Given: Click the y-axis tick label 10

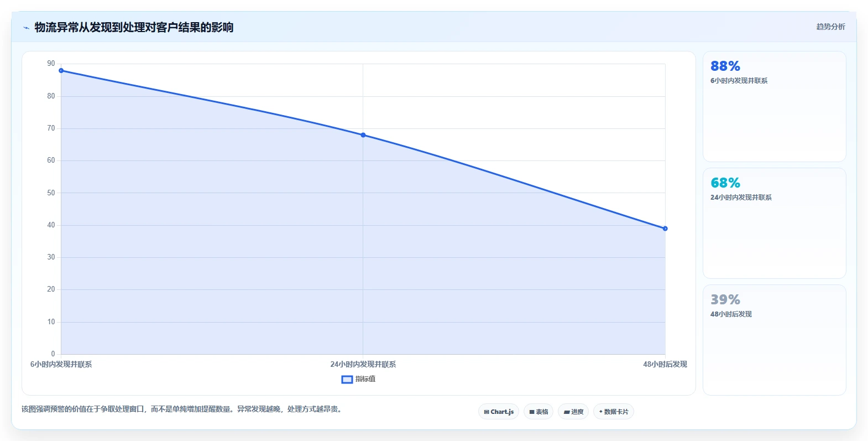Looking at the screenshot, I should pyautogui.click(x=51, y=322).
